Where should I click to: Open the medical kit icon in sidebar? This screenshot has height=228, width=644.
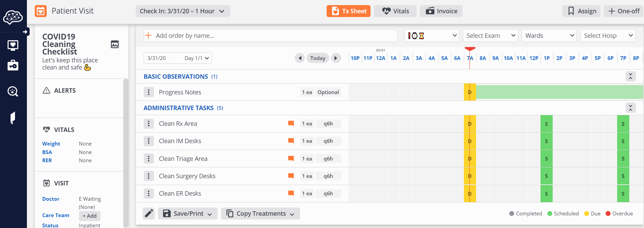click(13, 65)
